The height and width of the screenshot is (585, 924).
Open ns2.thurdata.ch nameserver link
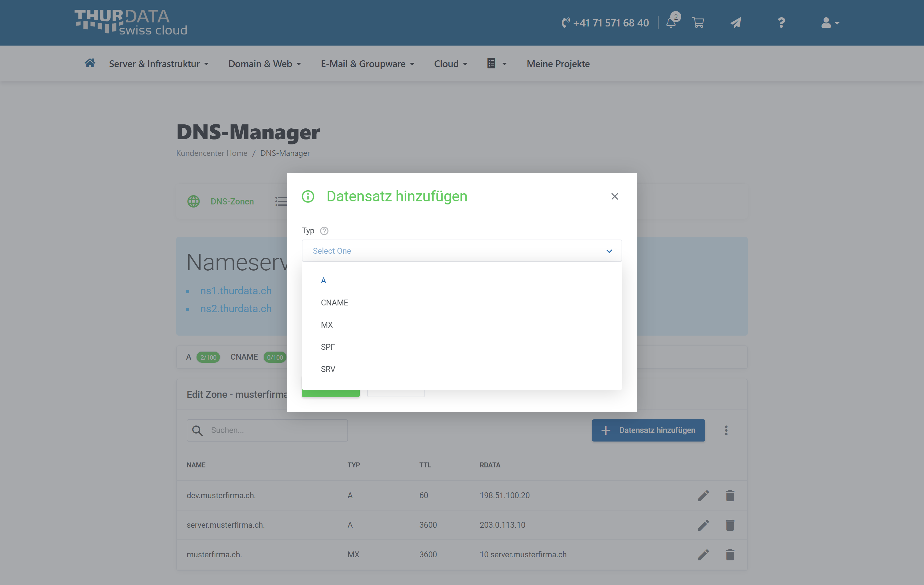click(236, 309)
